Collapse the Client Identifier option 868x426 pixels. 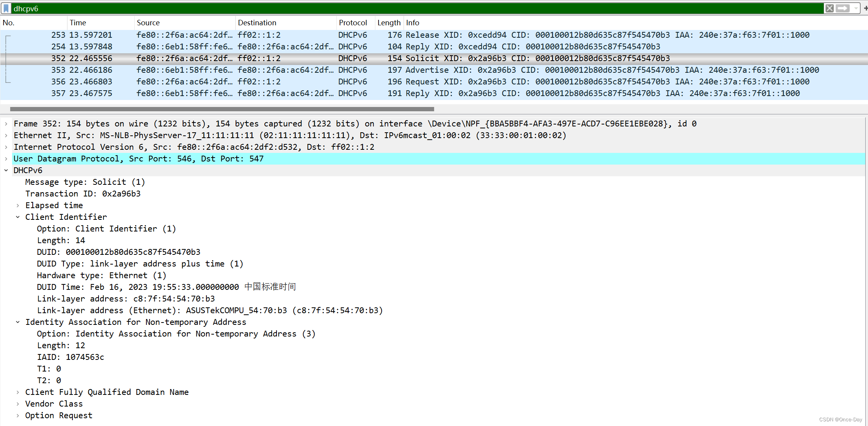[x=18, y=217]
